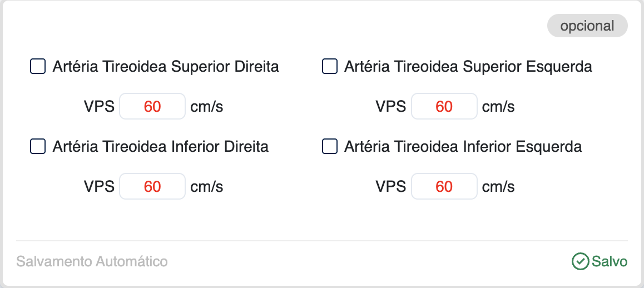Screen dimensions: 644x288
Task: Click label text Artéria Tireoidea Inferior Esquerda
Action: tap(463, 147)
